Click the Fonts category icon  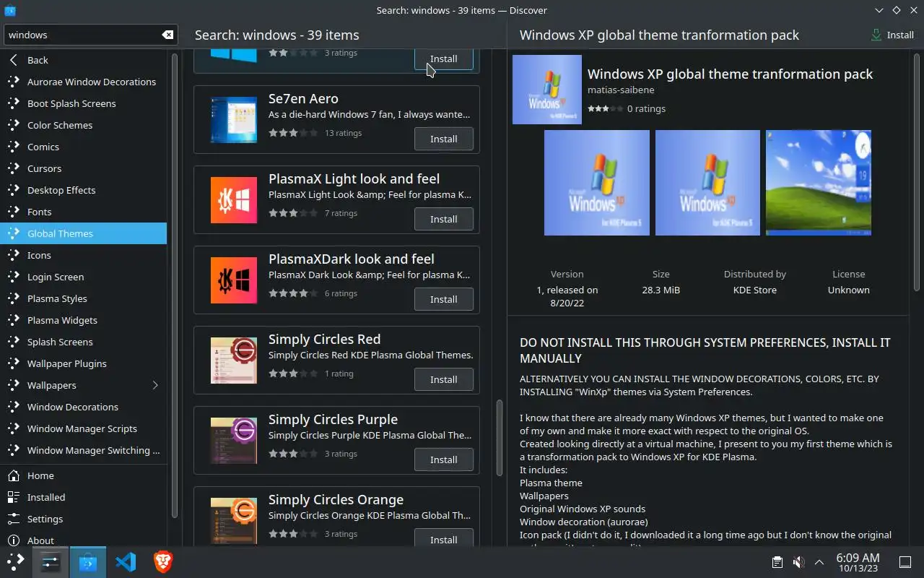pyautogui.click(x=14, y=212)
